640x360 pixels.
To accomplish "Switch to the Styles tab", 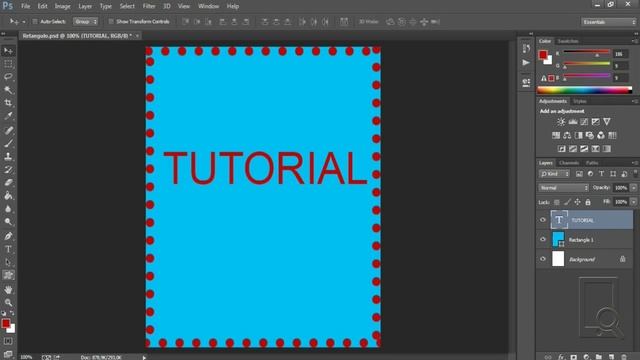I will [580, 101].
